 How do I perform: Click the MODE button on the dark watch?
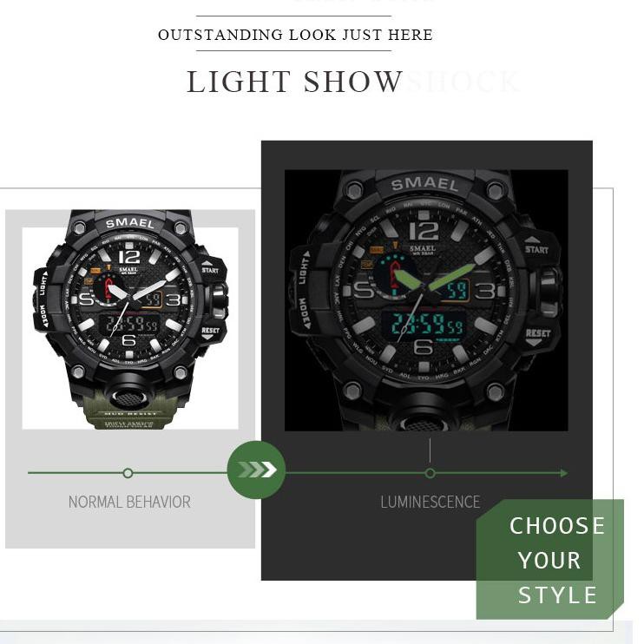(x=305, y=313)
